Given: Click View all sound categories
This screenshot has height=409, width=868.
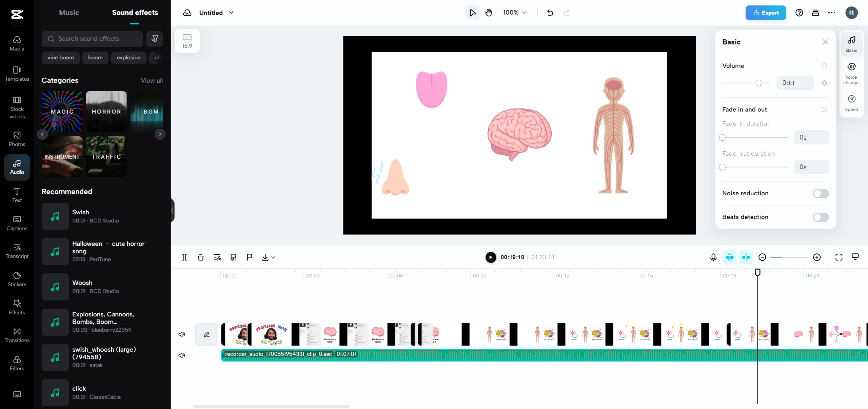Looking at the screenshot, I should (x=152, y=80).
